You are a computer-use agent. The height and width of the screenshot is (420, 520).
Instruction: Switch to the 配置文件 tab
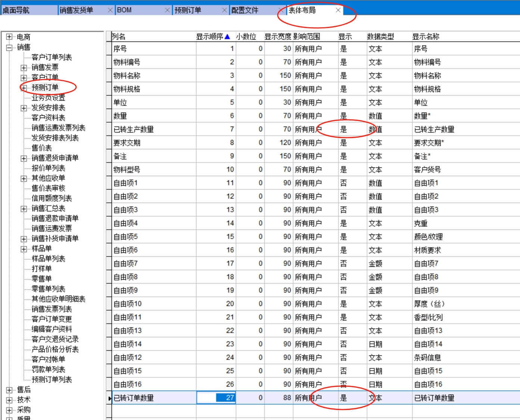245,10
